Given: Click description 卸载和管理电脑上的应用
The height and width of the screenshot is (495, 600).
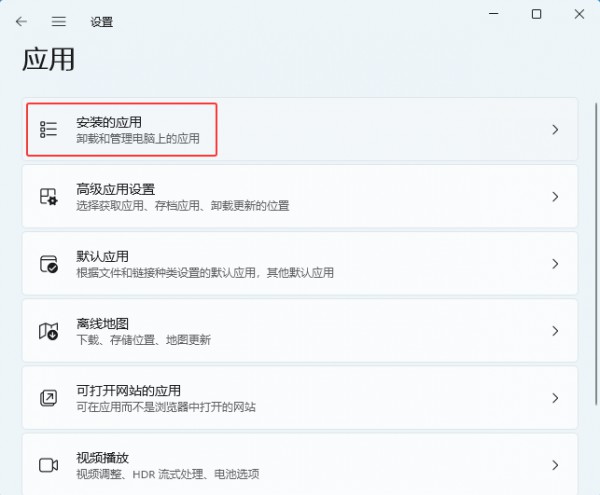Looking at the screenshot, I should pos(138,138).
